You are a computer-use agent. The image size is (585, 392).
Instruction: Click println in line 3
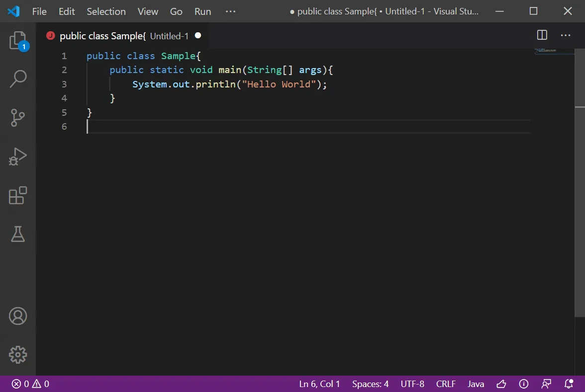pyautogui.click(x=215, y=84)
